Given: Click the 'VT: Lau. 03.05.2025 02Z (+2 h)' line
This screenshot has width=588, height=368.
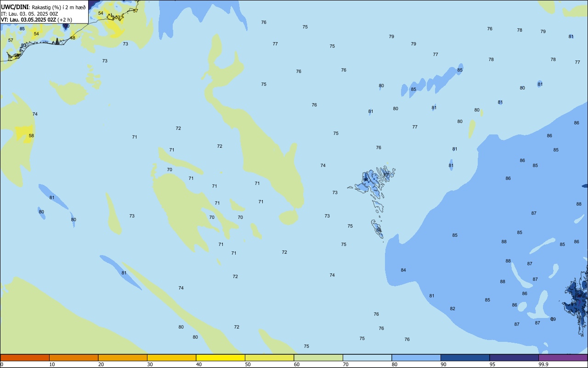Looking at the screenshot, I should tap(36, 20).
